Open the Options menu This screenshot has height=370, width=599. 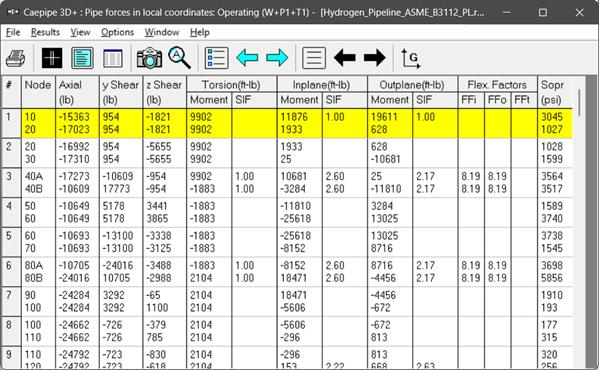click(x=117, y=32)
